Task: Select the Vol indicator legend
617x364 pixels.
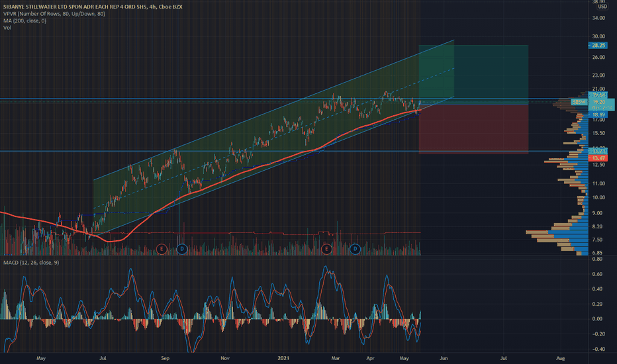Action: click(x=7, y=28)
